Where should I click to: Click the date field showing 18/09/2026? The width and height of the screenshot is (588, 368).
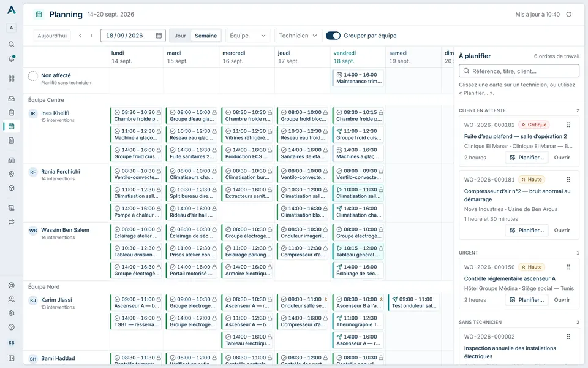133,36
